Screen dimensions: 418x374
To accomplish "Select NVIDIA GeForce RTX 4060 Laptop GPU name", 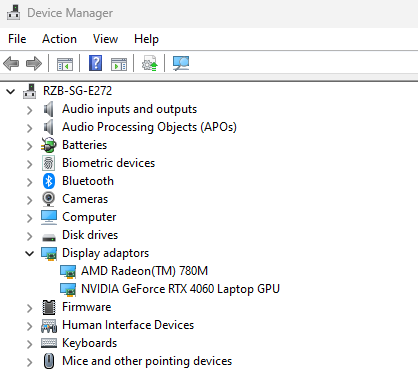I will pos(180,289).
